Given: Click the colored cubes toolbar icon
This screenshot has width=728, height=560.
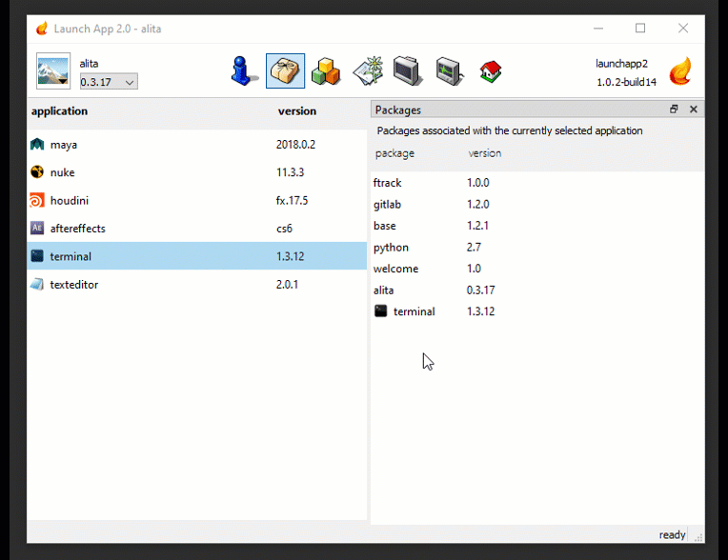Looking at the screenshot, I should (326, 71).
